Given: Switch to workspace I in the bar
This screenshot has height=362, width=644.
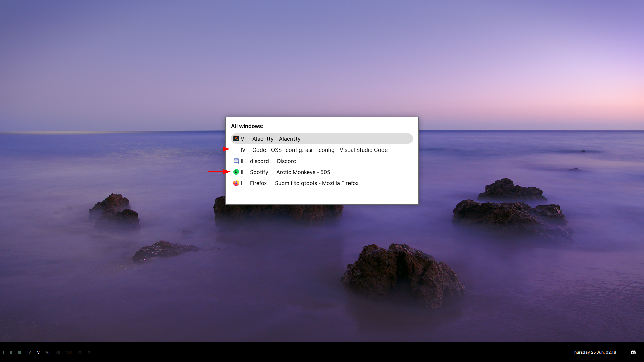Looking at the screenshot, I should (x=4, y=352).
